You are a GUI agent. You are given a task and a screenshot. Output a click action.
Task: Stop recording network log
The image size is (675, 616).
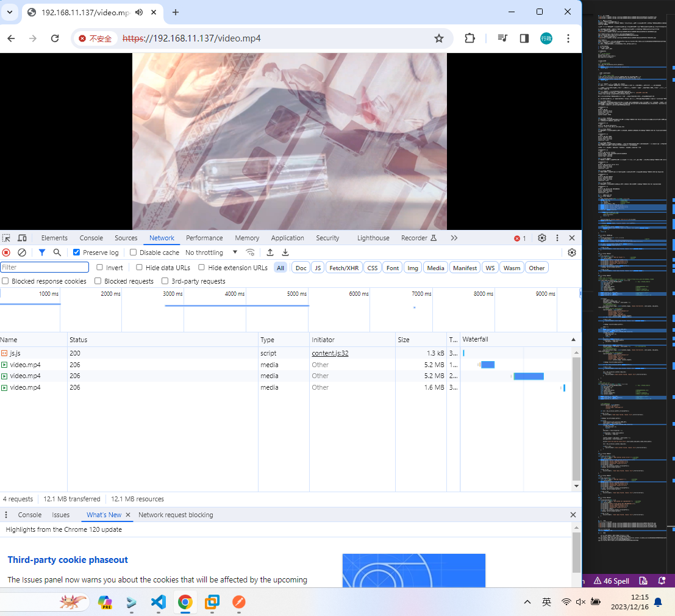click(6, 252)
